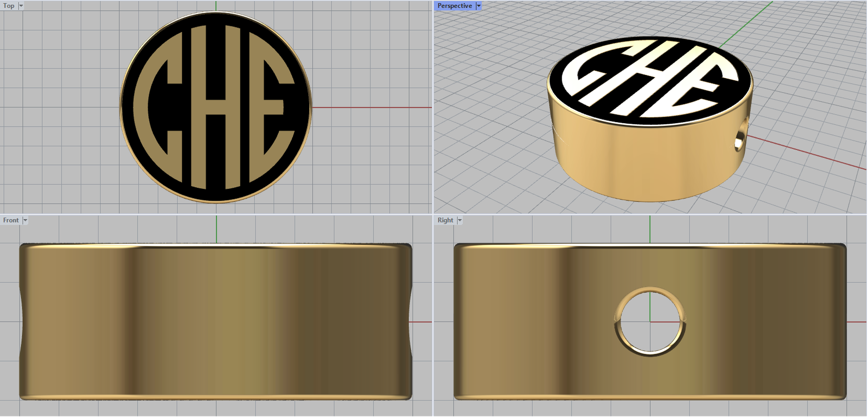Viewport: 868px width, 419px height.
Task: Click the Perspective viewport title label
Action: click(x=455, y=6)
